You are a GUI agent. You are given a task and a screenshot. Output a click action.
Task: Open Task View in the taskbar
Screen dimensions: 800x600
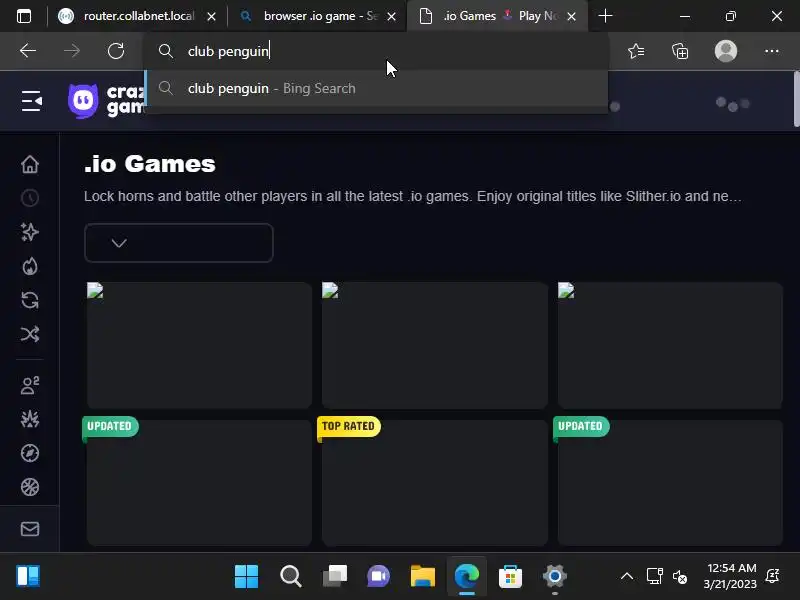(335, 577)
